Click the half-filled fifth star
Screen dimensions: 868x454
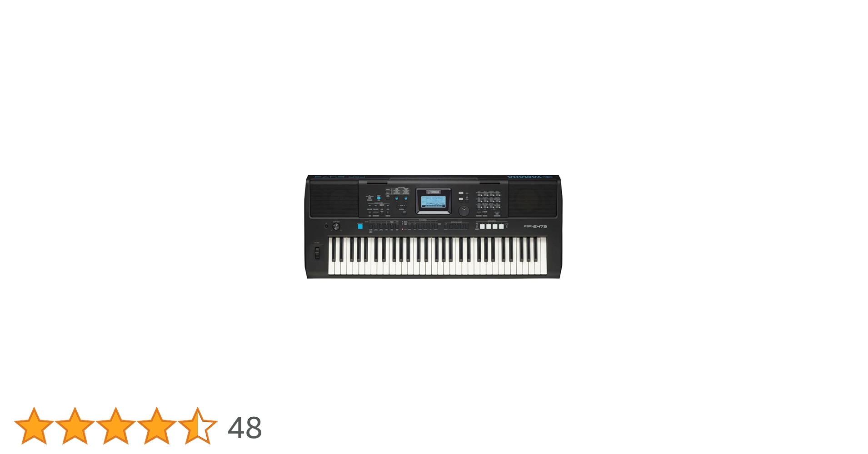tap(198, 426)
